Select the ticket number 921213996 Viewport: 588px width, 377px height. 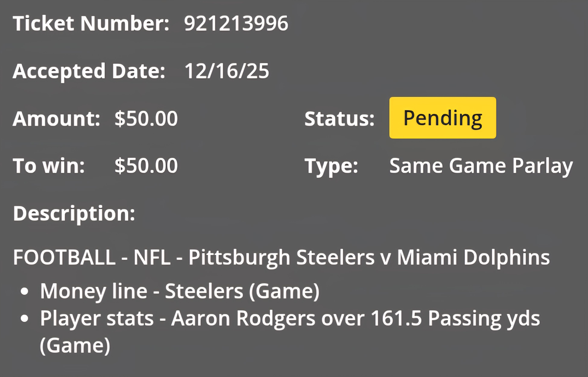(236, 23)
